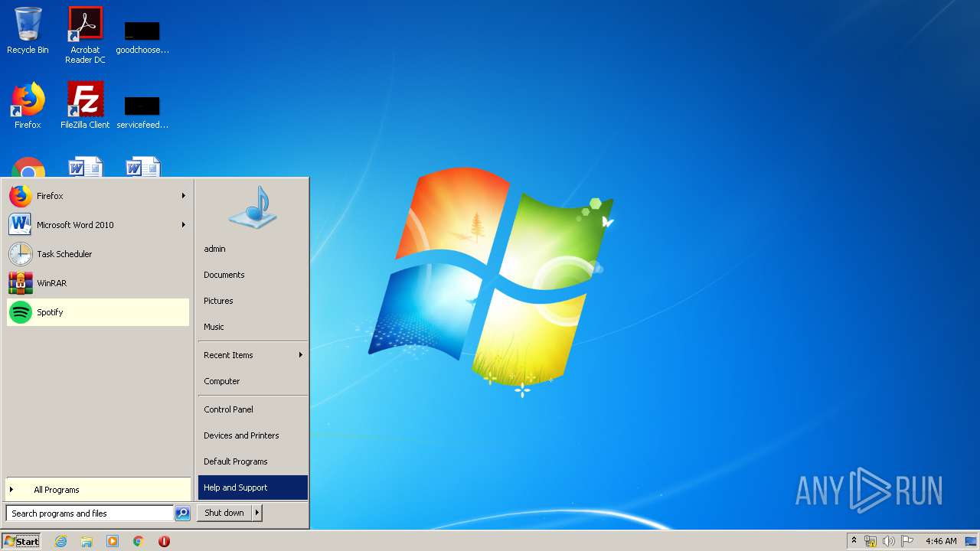Open Music from the Start menu
The image size is (980, 551).
[x=253, y=327]
